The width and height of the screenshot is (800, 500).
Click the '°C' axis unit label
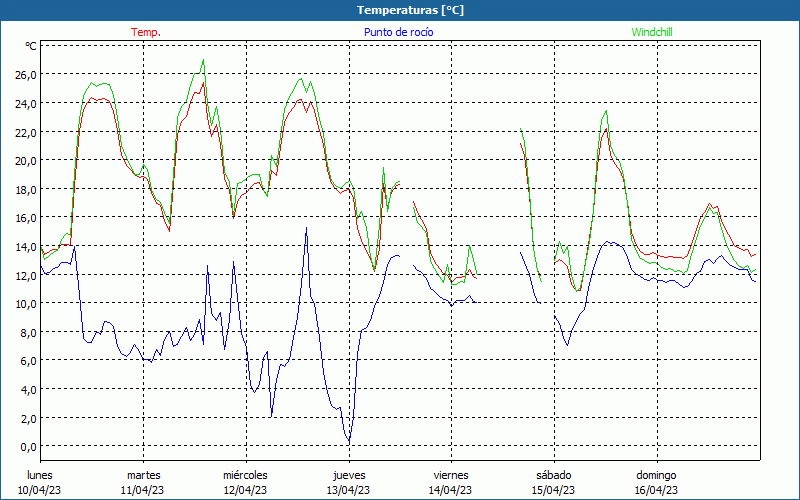tap(31, 46)
